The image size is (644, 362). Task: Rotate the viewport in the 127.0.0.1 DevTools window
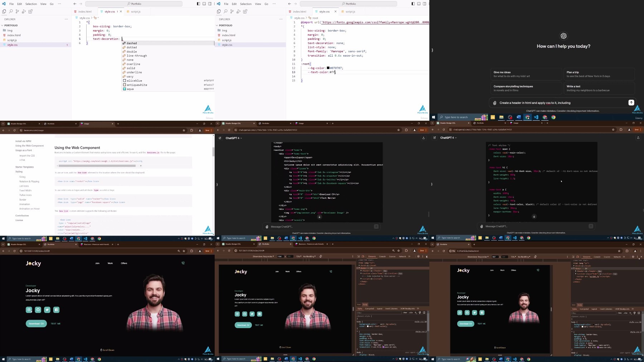[x=321, y=256]
